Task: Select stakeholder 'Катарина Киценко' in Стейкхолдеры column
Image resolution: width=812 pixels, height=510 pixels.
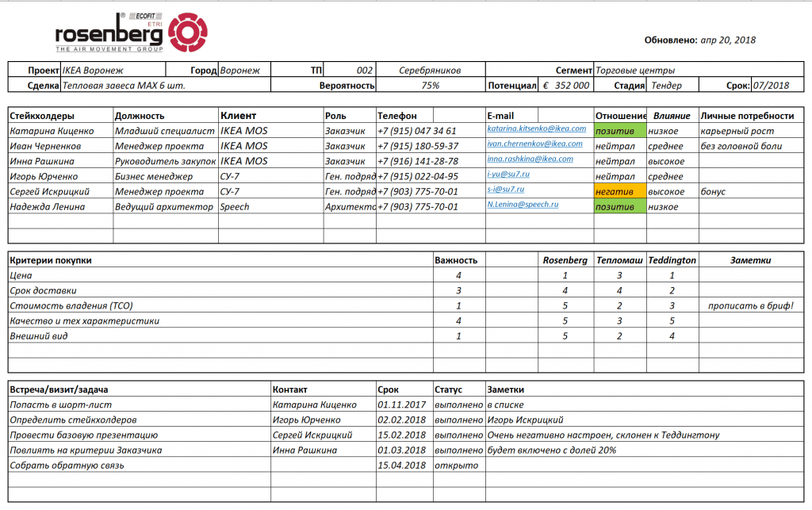Action: coord(52,131)
